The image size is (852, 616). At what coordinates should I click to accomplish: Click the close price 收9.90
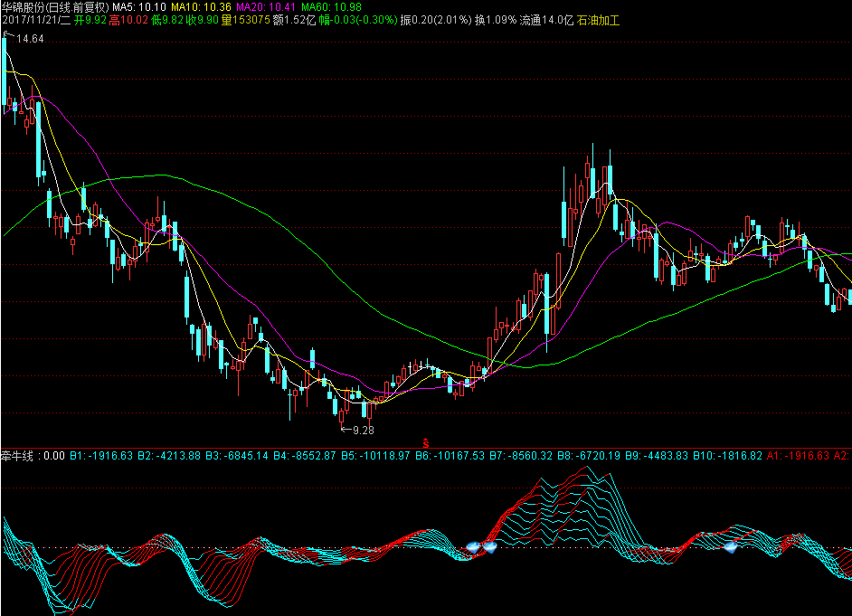pos(202,21)
